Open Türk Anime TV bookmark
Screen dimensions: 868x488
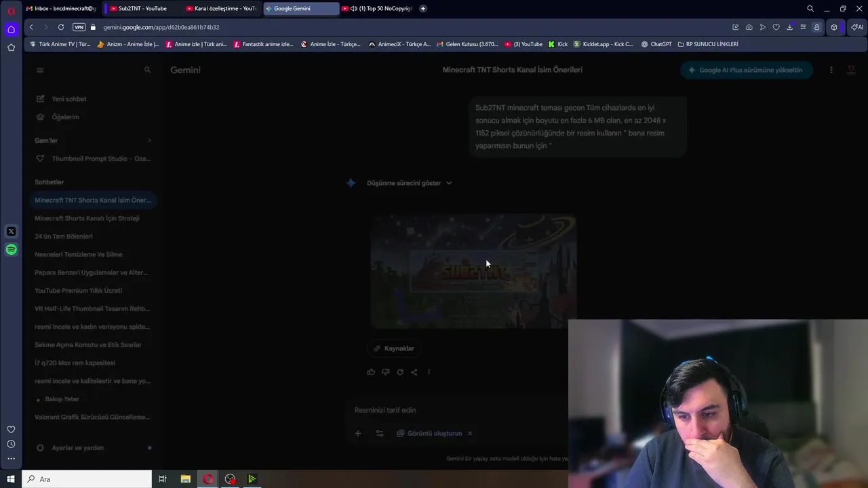coord(60,44)
